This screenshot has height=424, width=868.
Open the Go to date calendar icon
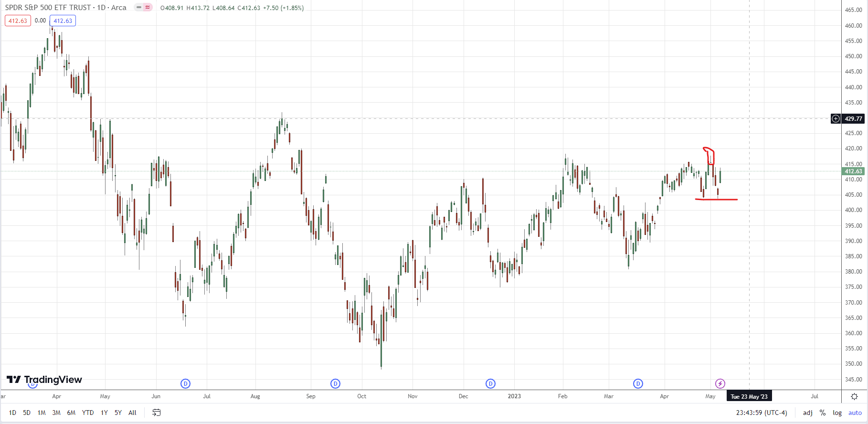click(x=156, y=413)
